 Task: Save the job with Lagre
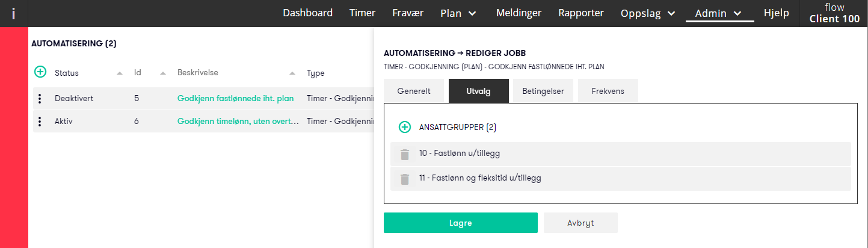(461, 223)
